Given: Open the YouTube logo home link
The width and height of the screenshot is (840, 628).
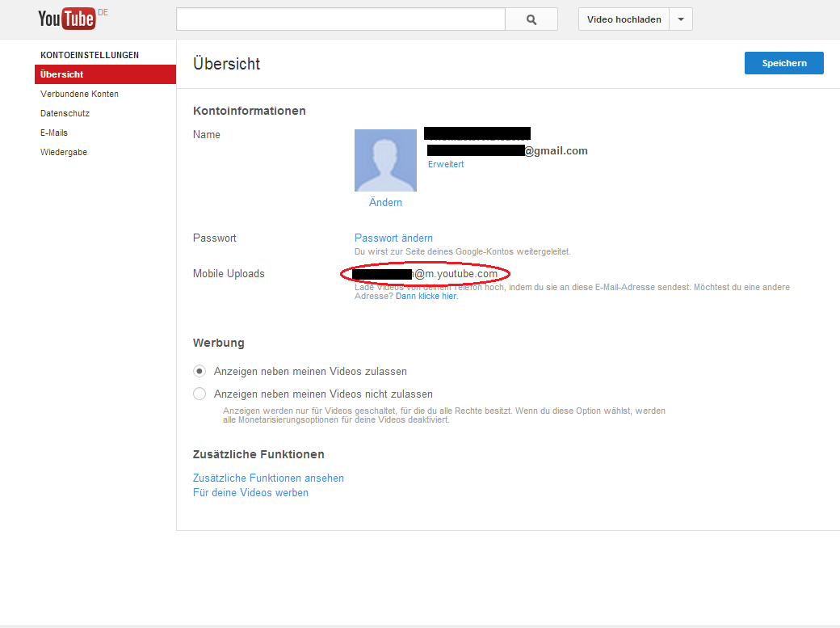Looking at the screenshot, I should point(66,19).
